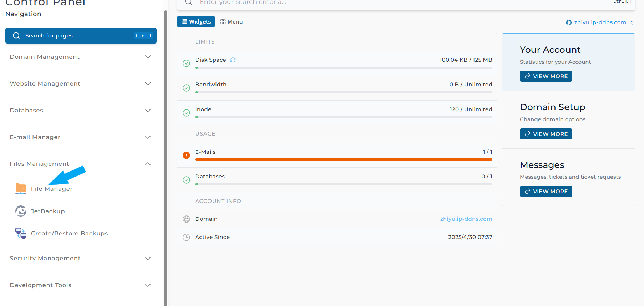644x306 pixels.
Task: Click the clock icon beside Active Since
Action: [186, 237]
